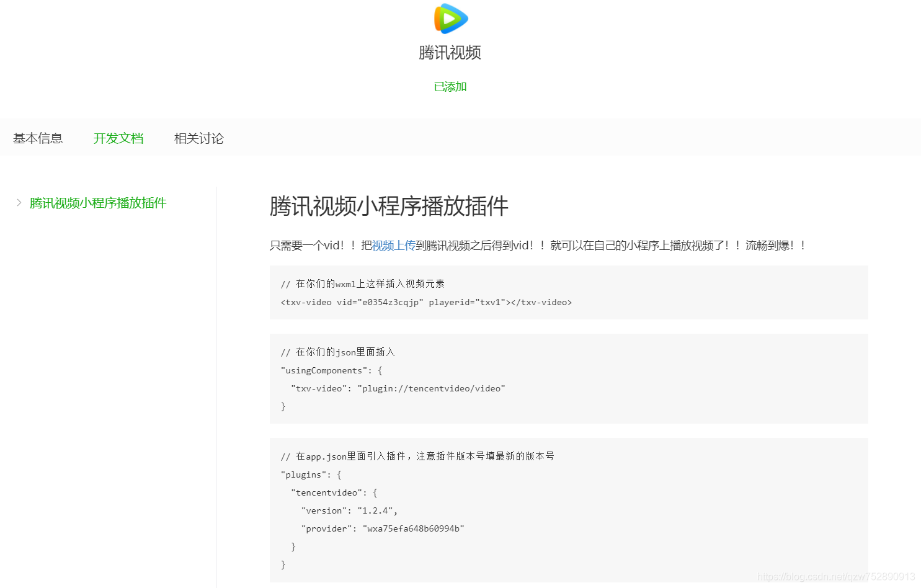Click the intro sentence ending 流畅到爆
Screen dimensions: 921x588
(538, 246)
